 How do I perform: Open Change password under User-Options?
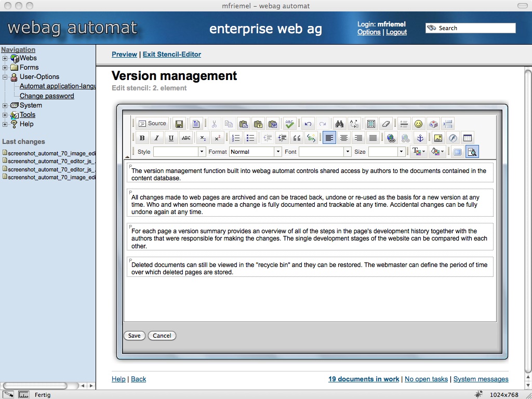47,96
